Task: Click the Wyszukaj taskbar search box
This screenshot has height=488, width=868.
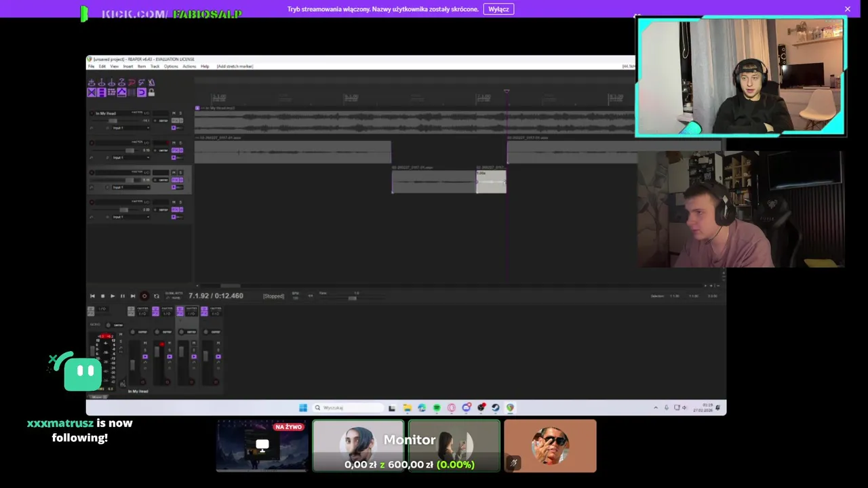Action: click(x=349, y=408)
